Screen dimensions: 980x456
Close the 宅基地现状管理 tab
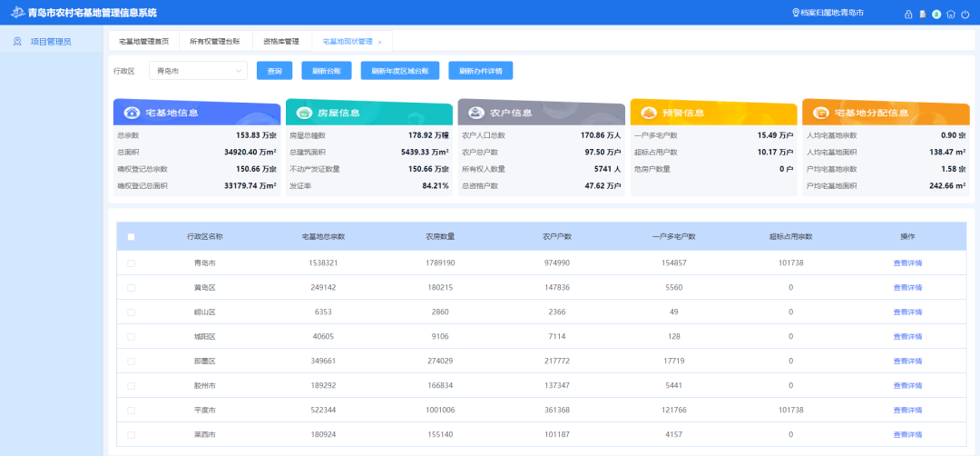(379, 42)
